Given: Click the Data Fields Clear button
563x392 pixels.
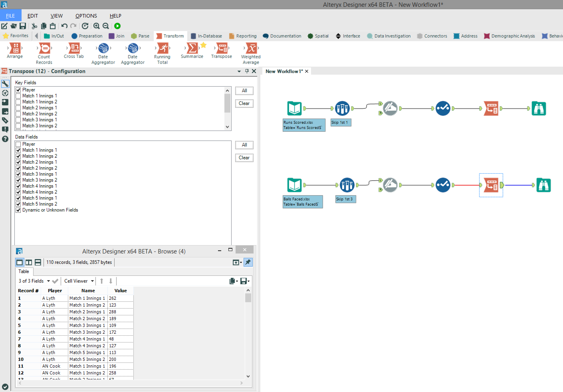Looking at the screenshot, I should click(244, 158).
